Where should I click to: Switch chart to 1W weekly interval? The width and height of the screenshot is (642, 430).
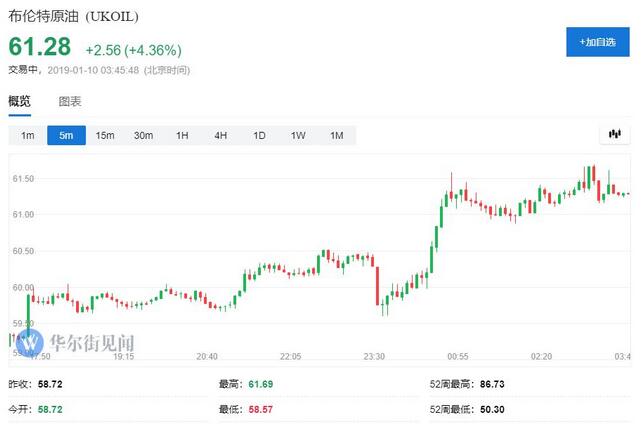(x=298, y=135)
